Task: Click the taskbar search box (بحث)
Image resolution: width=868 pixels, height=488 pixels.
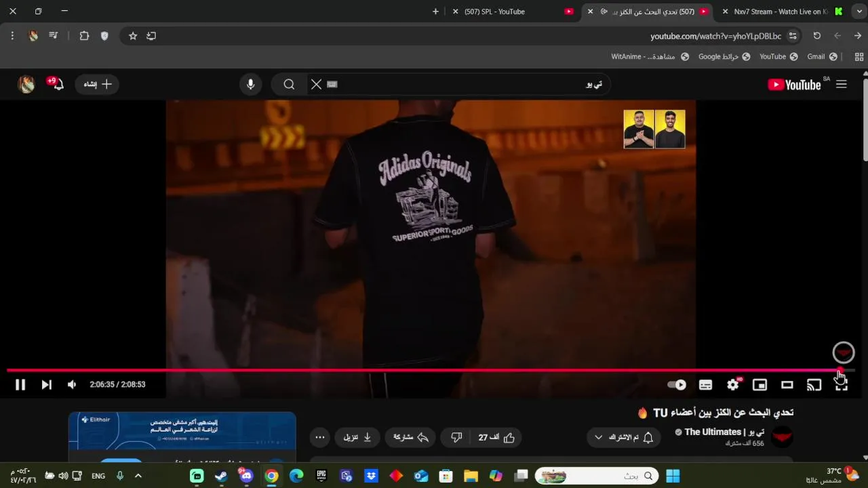Action: point(597,476)
